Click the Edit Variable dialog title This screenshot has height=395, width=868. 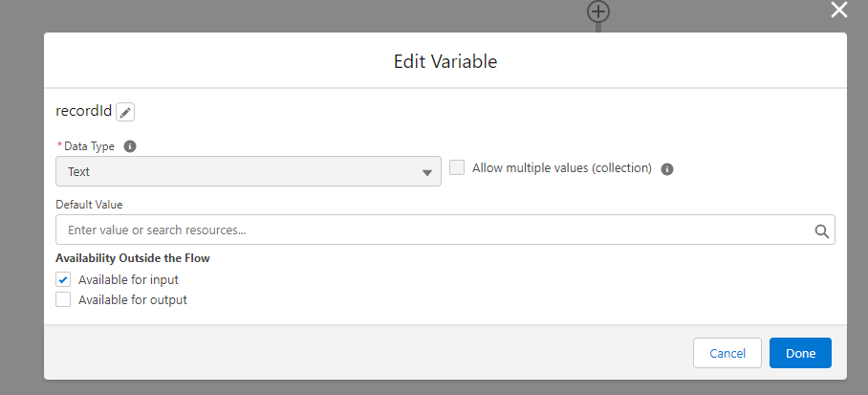(445, 61)
